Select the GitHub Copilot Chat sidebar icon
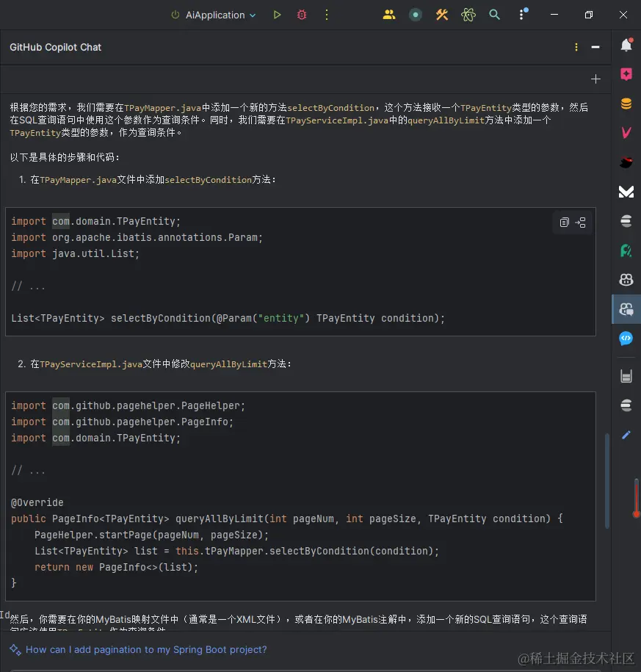Viewport: 641px width, 672px height. pyautogui.click(x=626, y=309)
